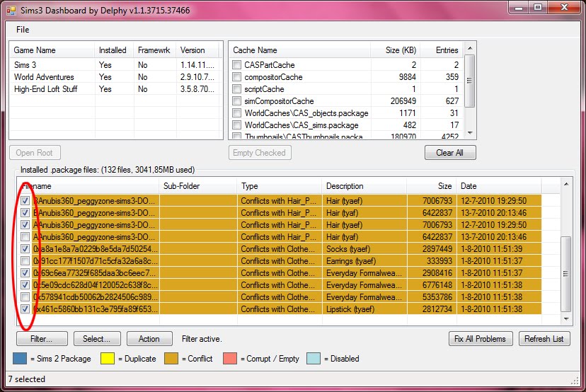Click Refresh List
Image resolution: width=586 pixels, height=392 pixels.
[544, 338]
